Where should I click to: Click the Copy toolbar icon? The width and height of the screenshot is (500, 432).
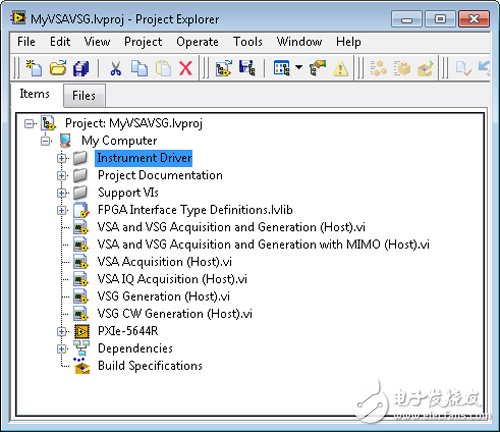[139, 68]
